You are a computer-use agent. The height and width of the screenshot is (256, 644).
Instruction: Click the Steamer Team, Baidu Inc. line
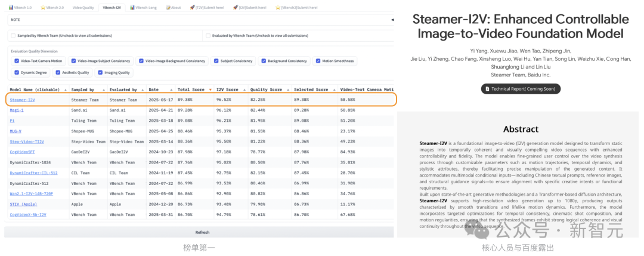tap(521, 75)
